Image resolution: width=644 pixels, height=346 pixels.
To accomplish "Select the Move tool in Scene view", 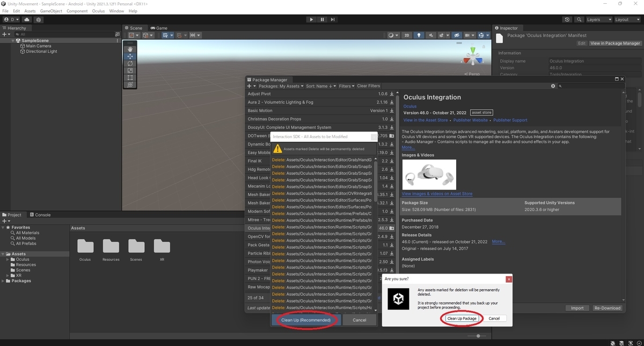I will click(130, 56).
